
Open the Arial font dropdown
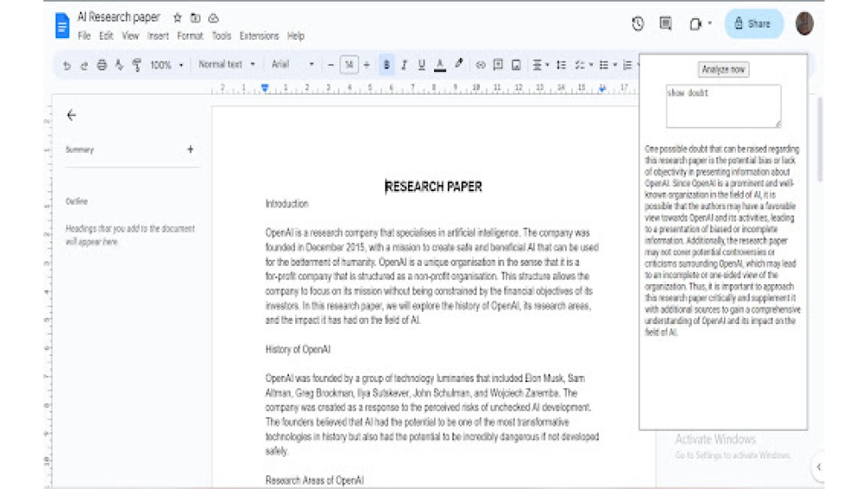coord(293,64)
